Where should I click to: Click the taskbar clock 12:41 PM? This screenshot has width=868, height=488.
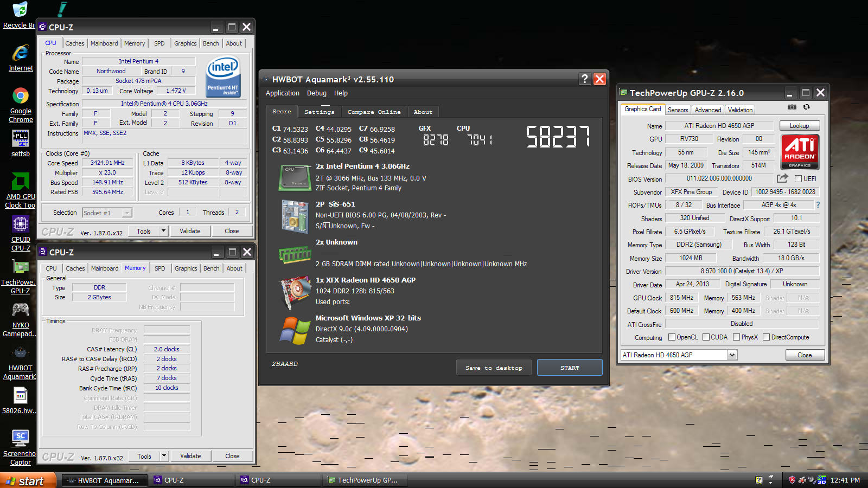coord(845,480)
